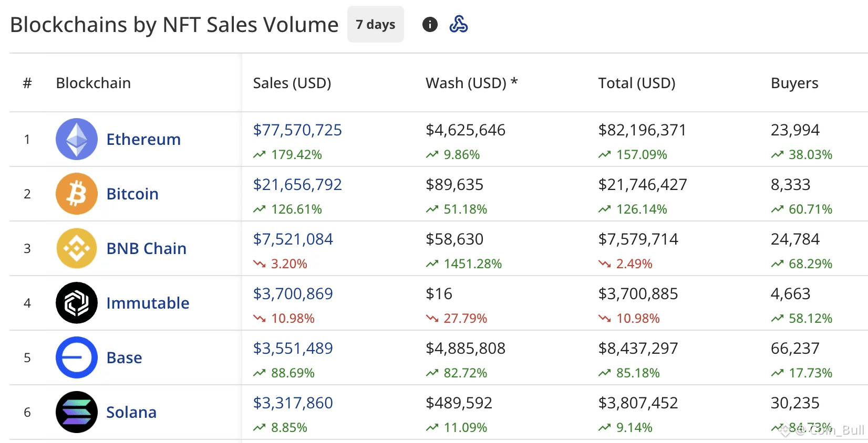Click the Base logo icon
Image resolution: width=868 pixels, height=443 pixels.
77,357
